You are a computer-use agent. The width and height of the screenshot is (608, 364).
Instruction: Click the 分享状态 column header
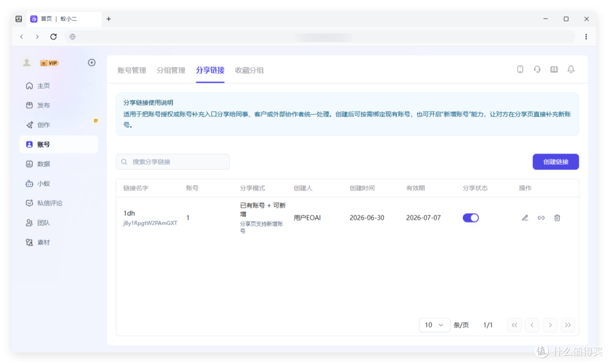pos(475,188)
